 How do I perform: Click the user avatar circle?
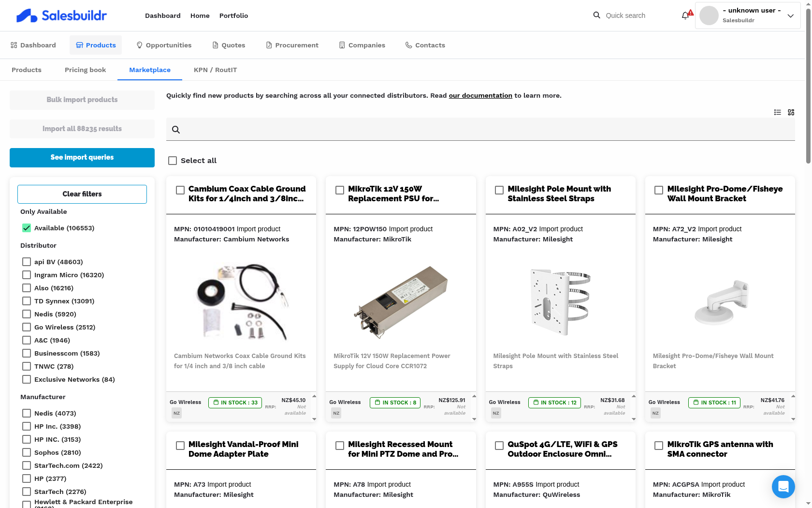(x=709, y=15)
